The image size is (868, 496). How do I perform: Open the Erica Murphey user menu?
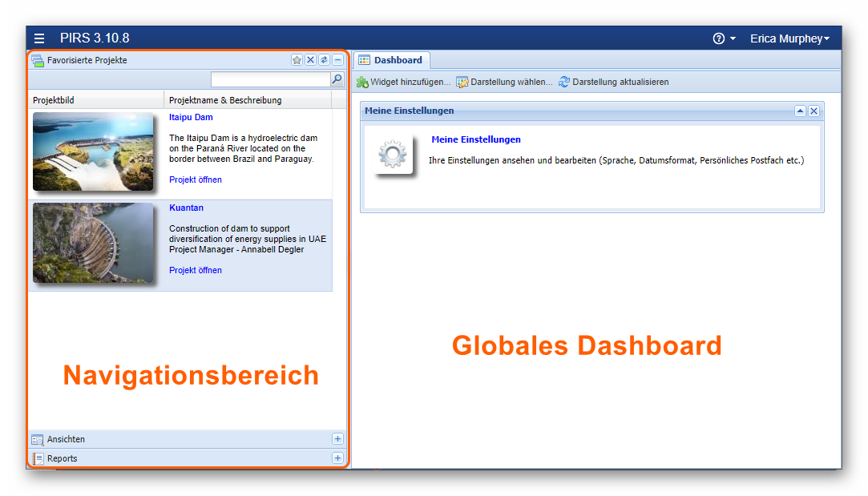[x=789, y=38]
